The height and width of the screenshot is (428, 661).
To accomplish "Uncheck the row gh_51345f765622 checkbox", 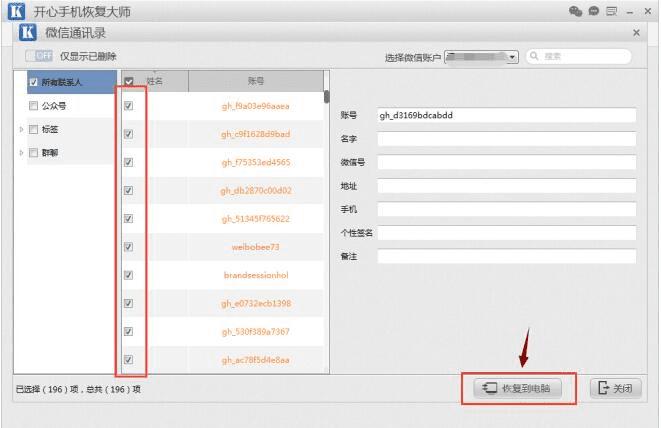I will point(129,218).
